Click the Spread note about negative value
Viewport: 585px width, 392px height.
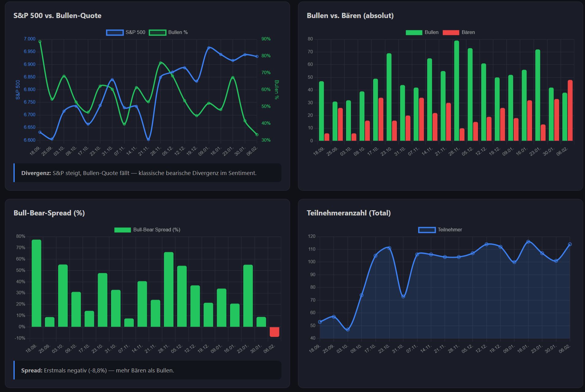(x=147, y=370)
